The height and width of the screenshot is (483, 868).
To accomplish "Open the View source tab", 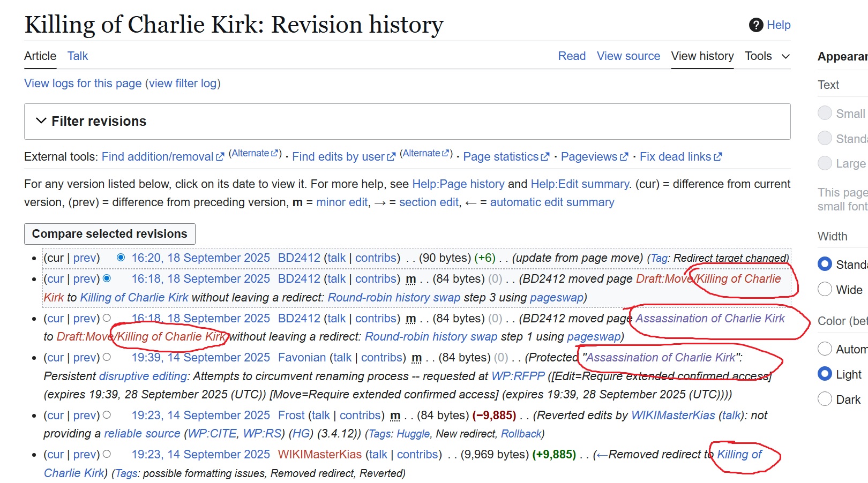I will point(628,56).
